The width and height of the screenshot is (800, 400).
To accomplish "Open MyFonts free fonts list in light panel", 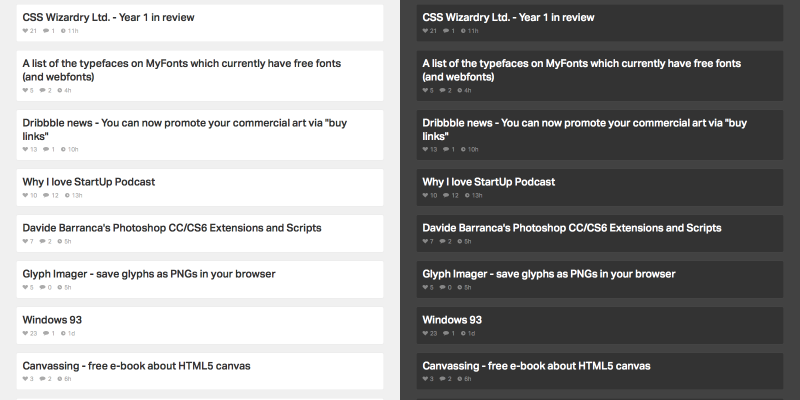I will click(x=182, y=70).
